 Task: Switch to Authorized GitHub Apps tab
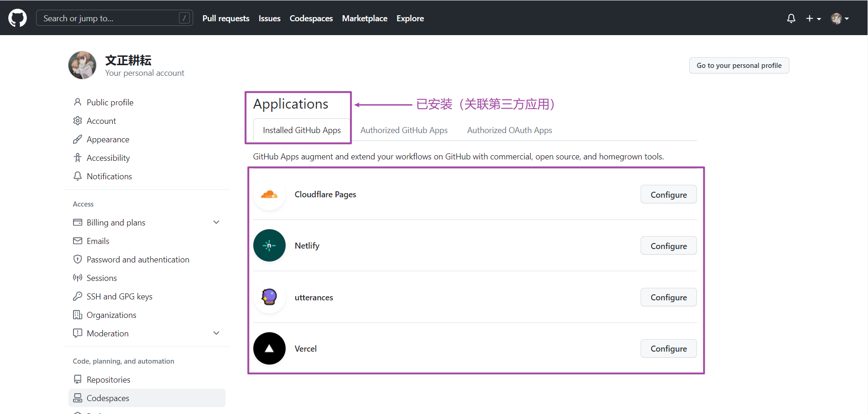pos(403,130)
